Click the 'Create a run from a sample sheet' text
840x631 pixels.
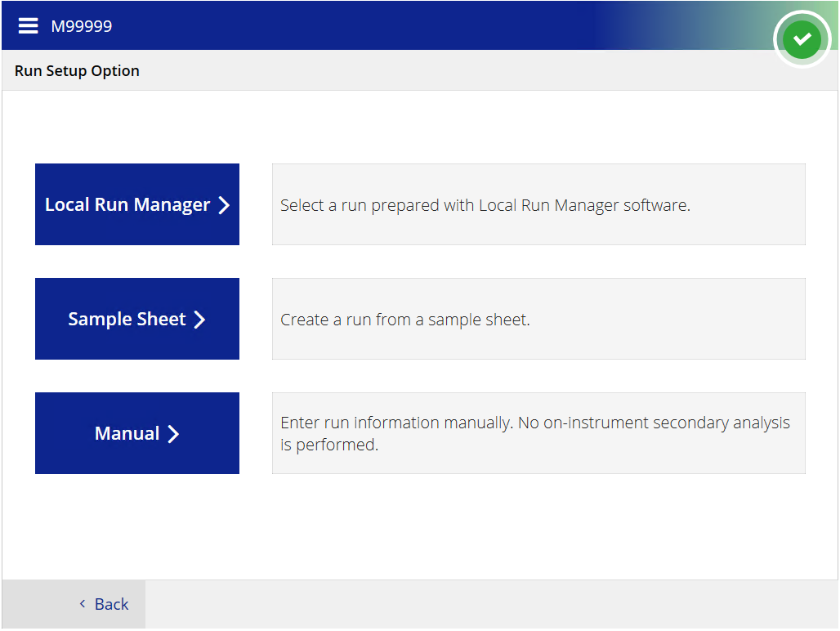tap(405, 320)
